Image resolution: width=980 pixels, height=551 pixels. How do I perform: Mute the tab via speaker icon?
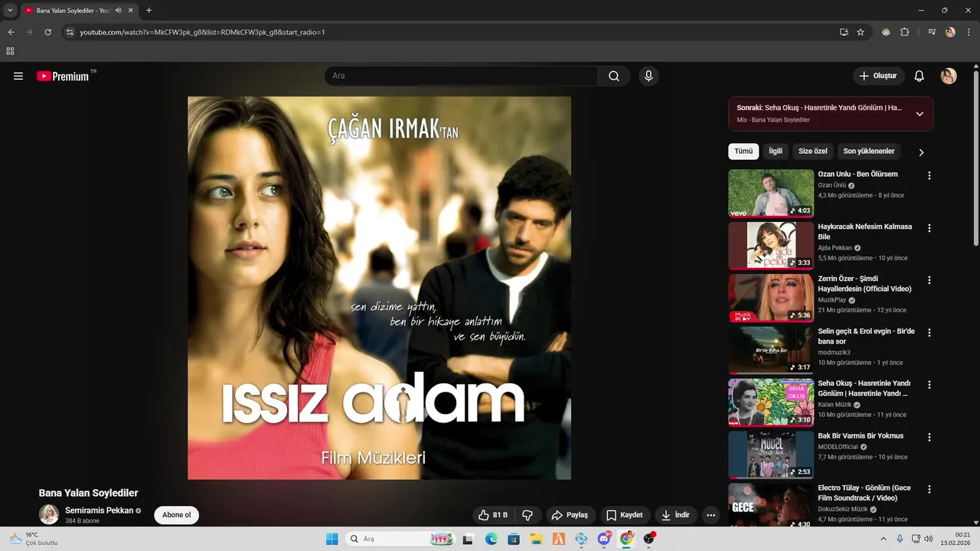coord(119,11)
